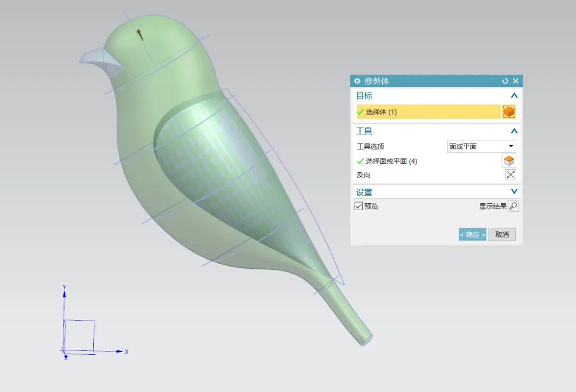576x392 pixels.
Task: Click the Y axis arrow of the coordinate triad
Action: click(x=65, y=293)
